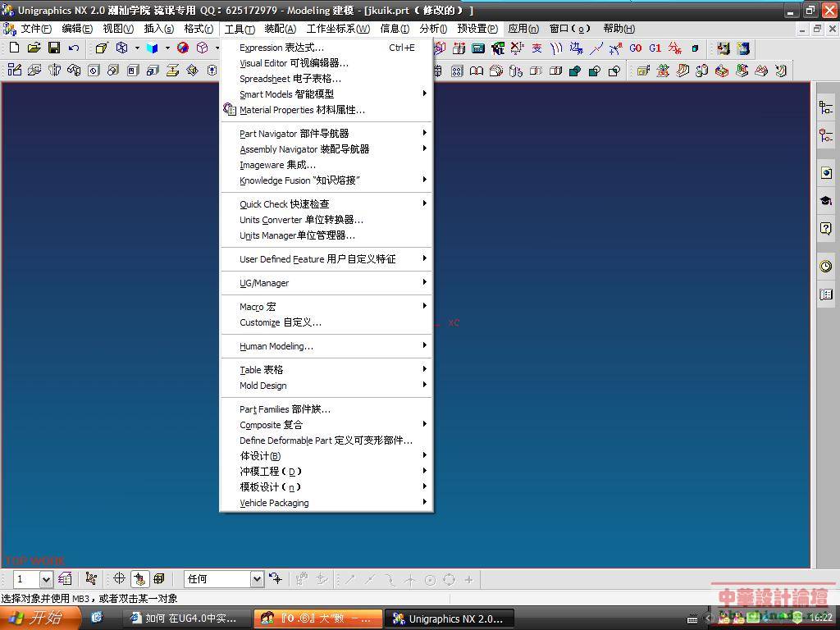
Task: Open the Vehicle Packaging submenu entry
Action: coord(326,503)
